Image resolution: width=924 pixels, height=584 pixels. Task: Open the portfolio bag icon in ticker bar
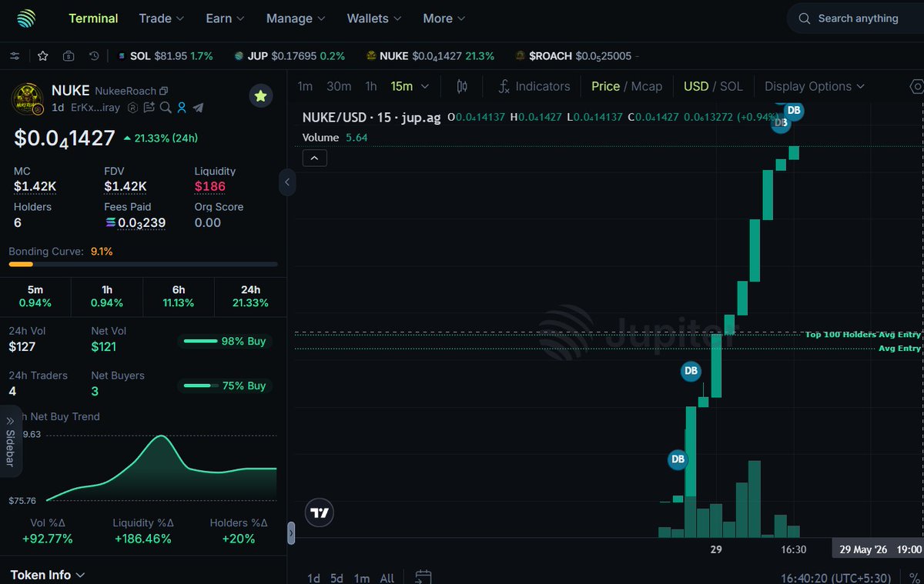pos(69,56)
